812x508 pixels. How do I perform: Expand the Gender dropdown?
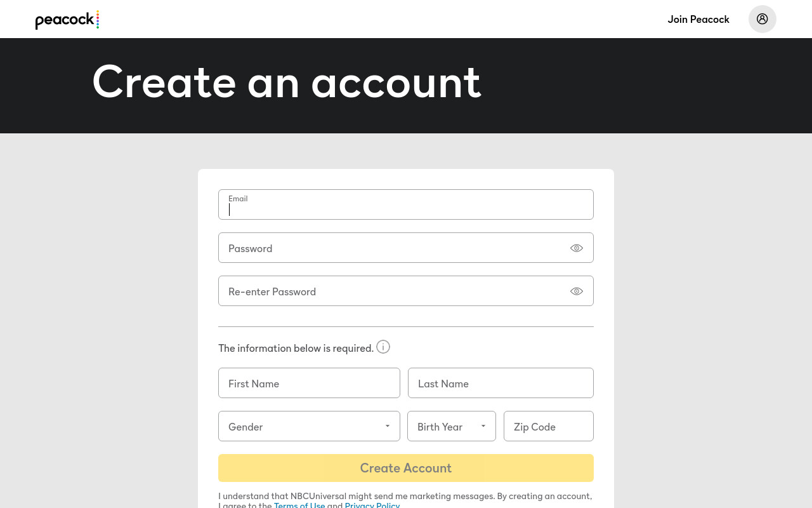pyautogui.click(x=309, y=426)
